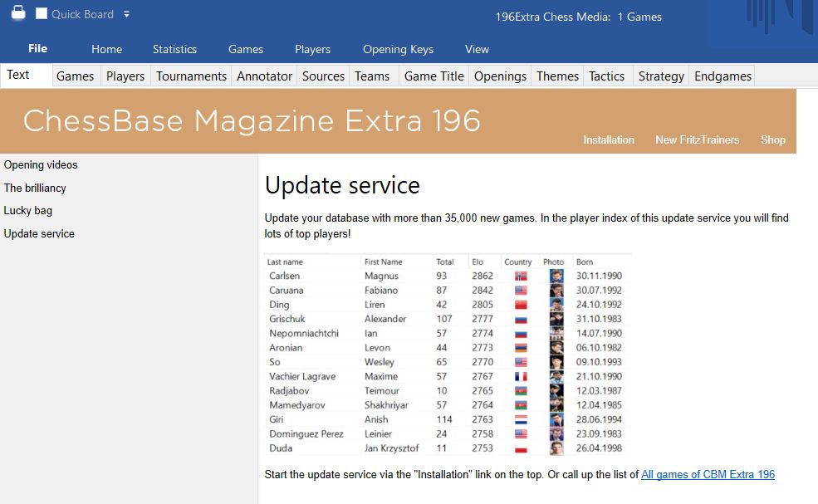This screenshot has width=818, height=504.
Task: Switch to the Home ribbon tab
Action: coord(106,49)
